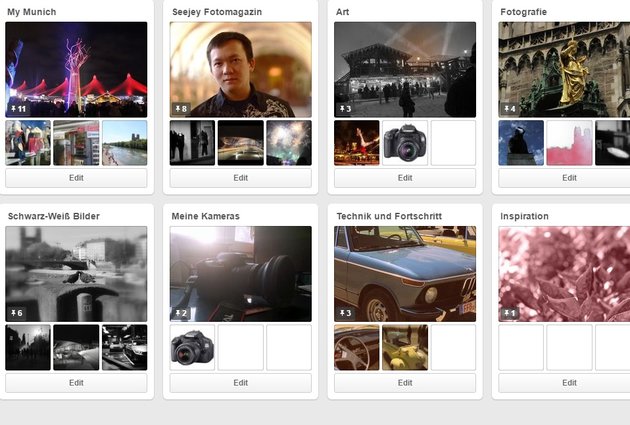
Task: Open blue BMW car cover image
Action: [405, 274]
